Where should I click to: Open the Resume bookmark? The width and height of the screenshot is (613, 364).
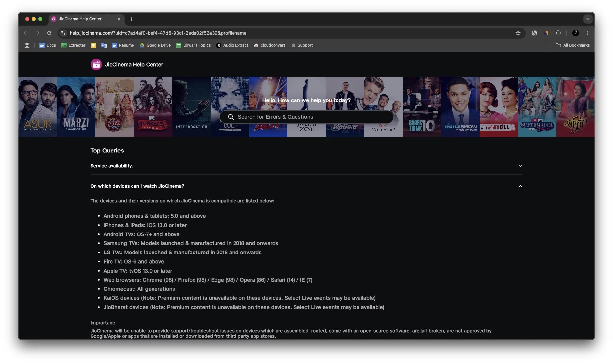click(x=123, y=45)
